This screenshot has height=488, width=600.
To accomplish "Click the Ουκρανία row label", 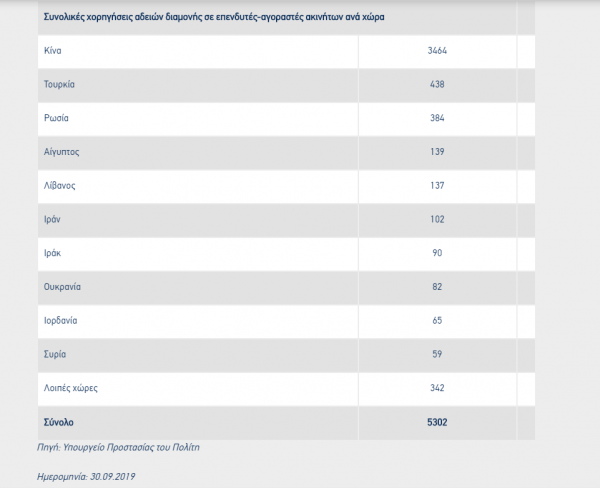I will [63, 287].
